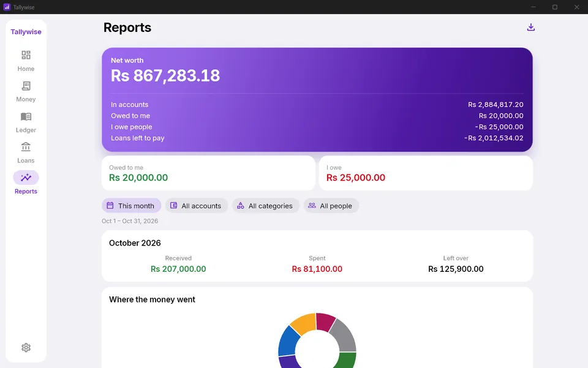Select the Reports chart icon

point(26,178)
